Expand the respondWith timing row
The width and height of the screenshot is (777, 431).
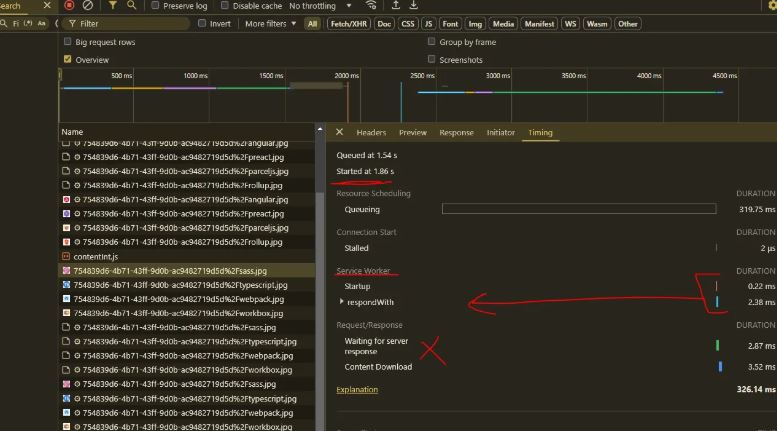[341, 302]
